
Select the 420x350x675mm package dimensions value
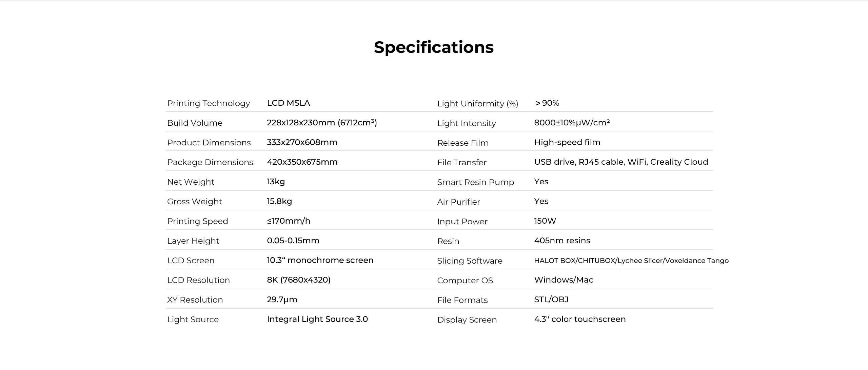tap(302, 162)
